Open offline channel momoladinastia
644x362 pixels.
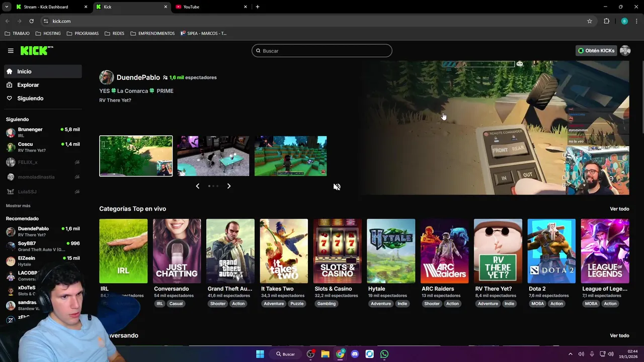[43, 177]
